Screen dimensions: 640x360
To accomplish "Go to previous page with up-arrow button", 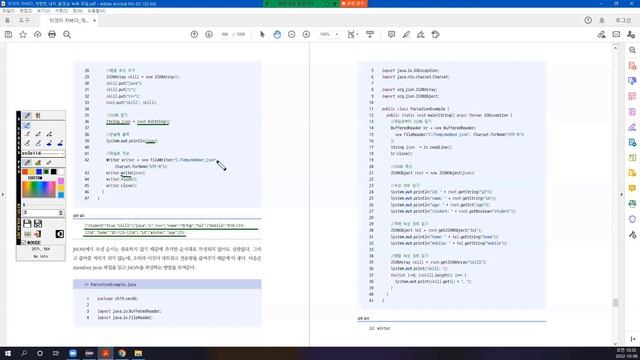I will [x=194, y=35].
